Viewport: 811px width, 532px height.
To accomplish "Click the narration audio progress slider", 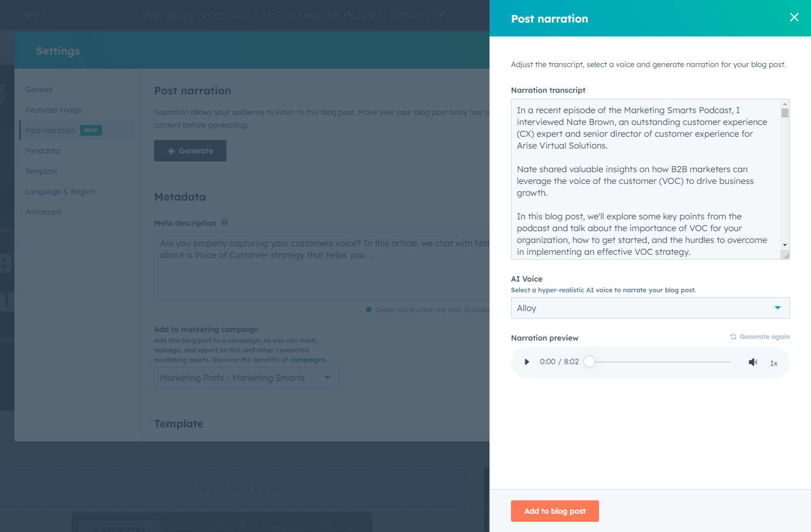I will [589, 361].
